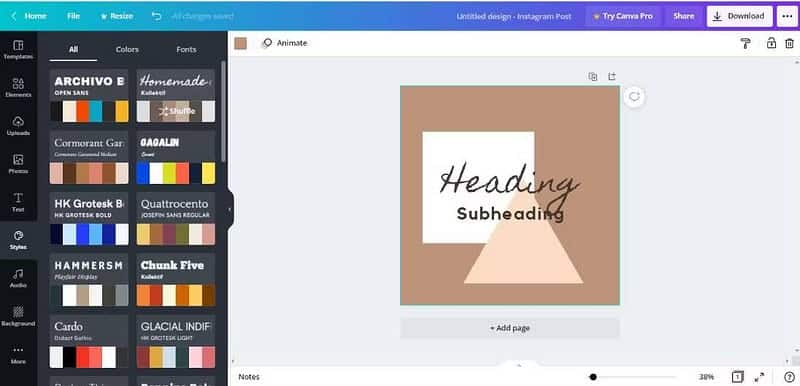Viewport: 800px width, 386px height.
Task: Delete element with trash icon
Action: coord(789,43)
